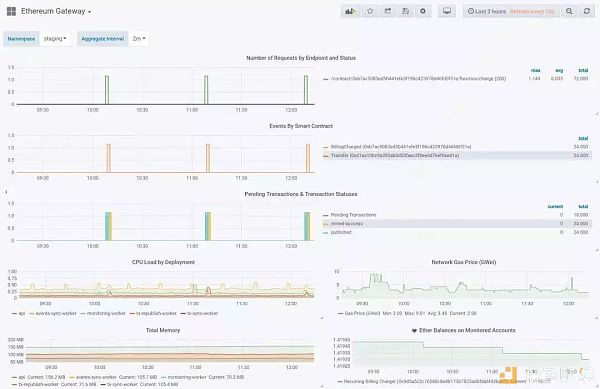This screenshot has height=389, width=600.
Task: Open the Namespace staging dropdown
Action: click(55, 39)
